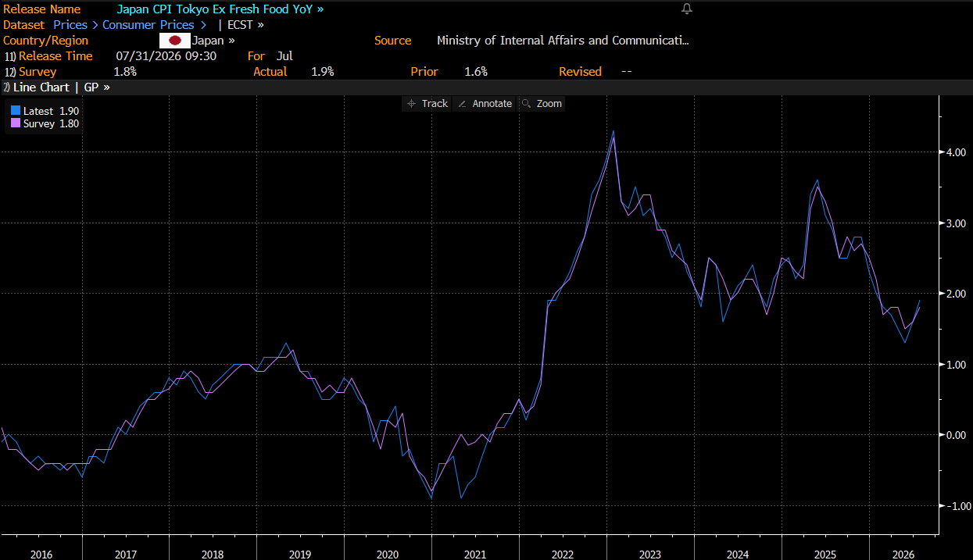Click the Country/Region label

[45, 41]
